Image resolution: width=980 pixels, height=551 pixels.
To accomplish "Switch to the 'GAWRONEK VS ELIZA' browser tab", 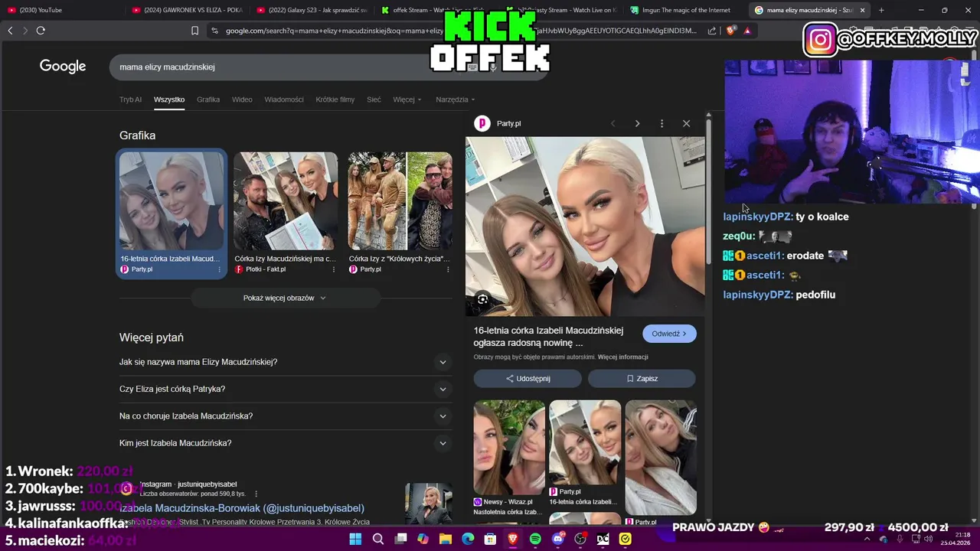I will 186,10.
